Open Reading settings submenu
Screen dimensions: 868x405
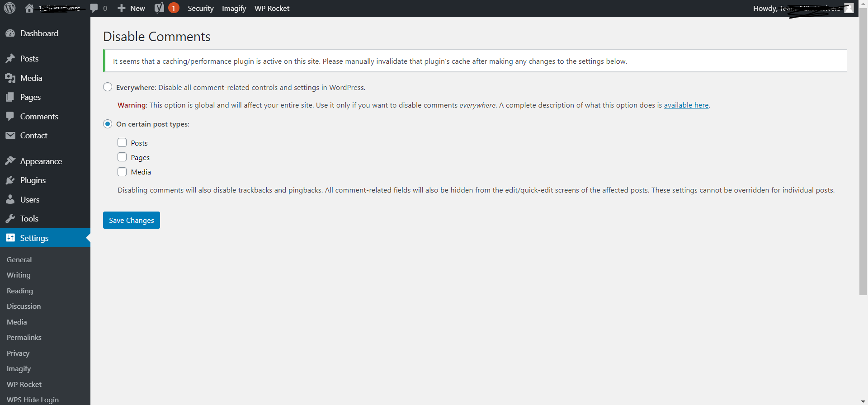coord(20,291)
